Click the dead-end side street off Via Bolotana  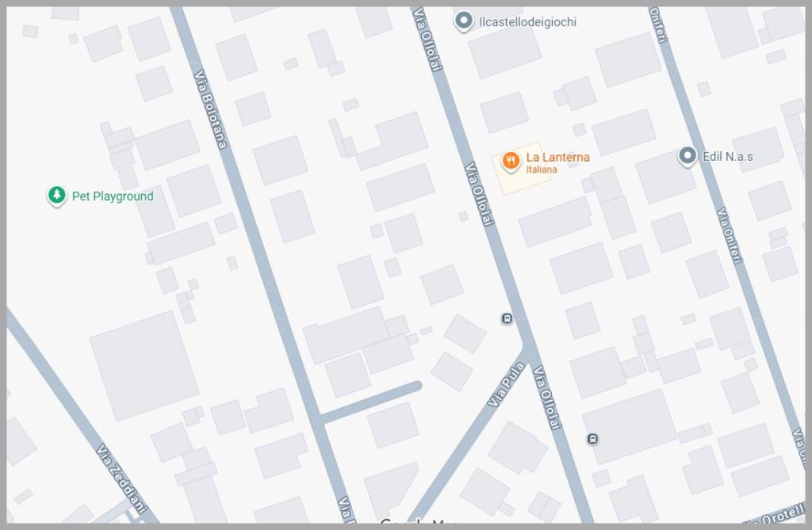(371, 402)
